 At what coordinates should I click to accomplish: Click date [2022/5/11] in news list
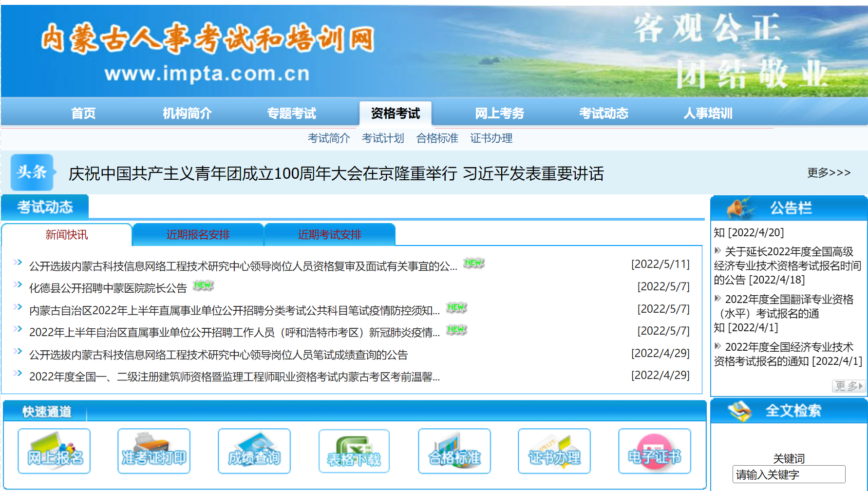click(x=660, y=264)
